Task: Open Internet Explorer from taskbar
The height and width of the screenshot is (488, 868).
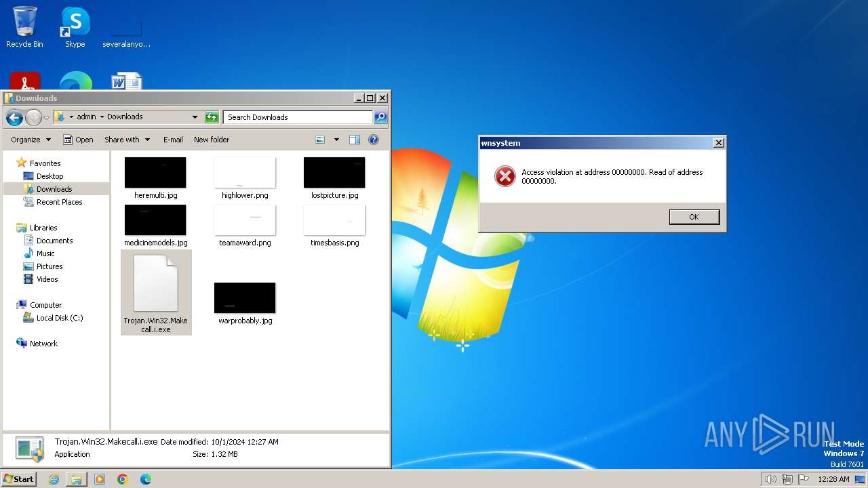Action: pyautogui.click(x=54, y=479)
